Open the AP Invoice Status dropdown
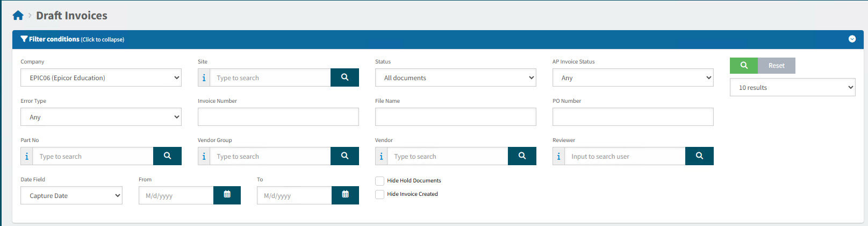Image resolution: width=868 pixels, height=226 pixels. [x=633, y=77]
